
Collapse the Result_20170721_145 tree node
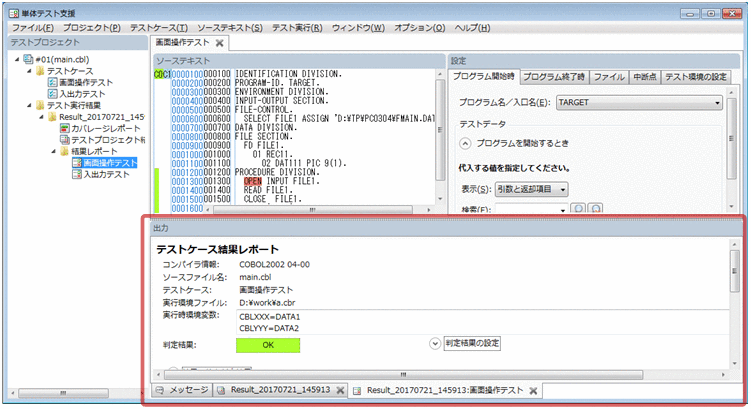(41, 117)
